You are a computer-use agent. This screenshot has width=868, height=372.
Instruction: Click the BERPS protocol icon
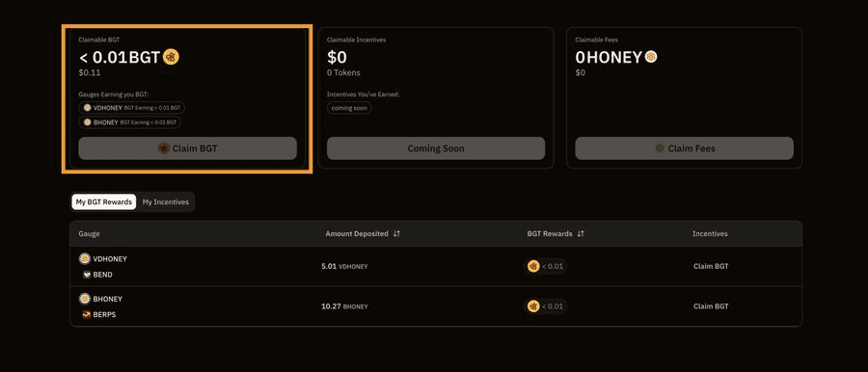click(x=86, y=315)
